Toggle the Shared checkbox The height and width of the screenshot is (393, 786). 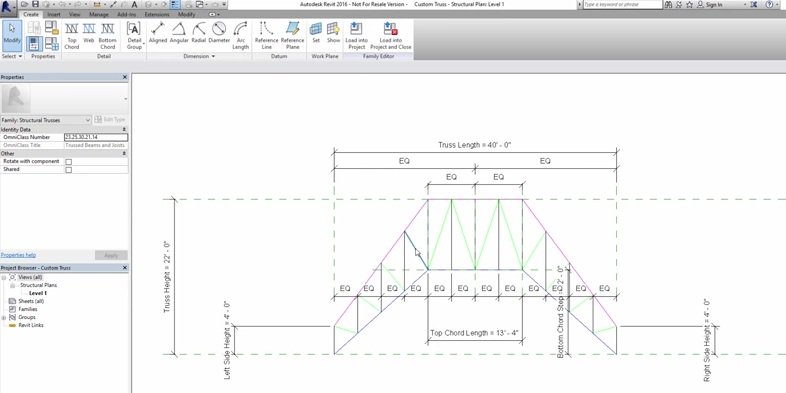69,169
